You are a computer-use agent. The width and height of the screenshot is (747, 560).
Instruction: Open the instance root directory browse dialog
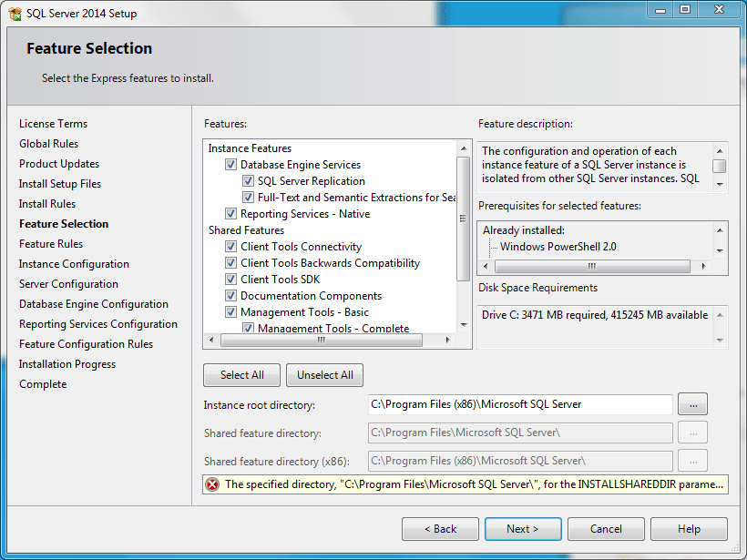[692, 403]
